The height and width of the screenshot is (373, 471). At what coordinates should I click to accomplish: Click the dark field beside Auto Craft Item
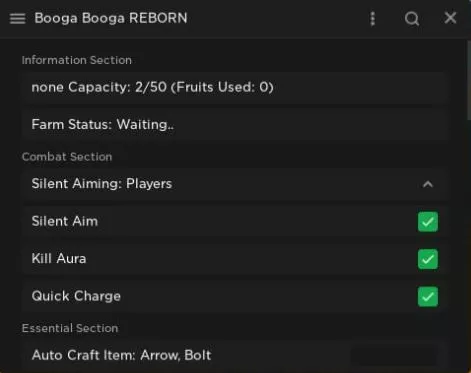[x=394, y=356]
